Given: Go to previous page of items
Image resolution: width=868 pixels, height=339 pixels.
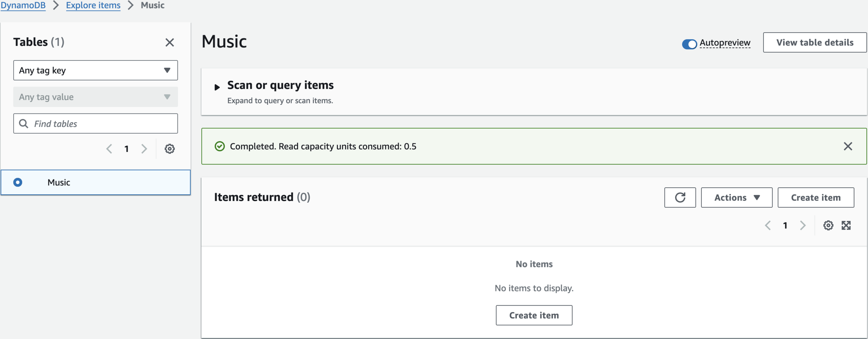Looking at the screenshot, I should (768, 226).
